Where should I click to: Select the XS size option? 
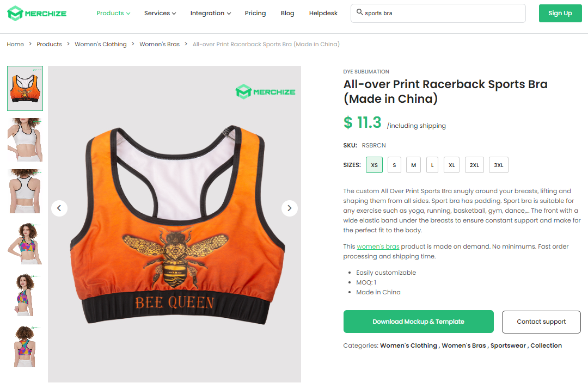tap(374, 165)
